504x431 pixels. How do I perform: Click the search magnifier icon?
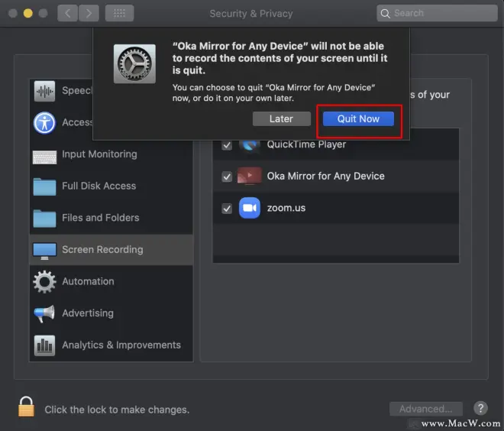385,14
